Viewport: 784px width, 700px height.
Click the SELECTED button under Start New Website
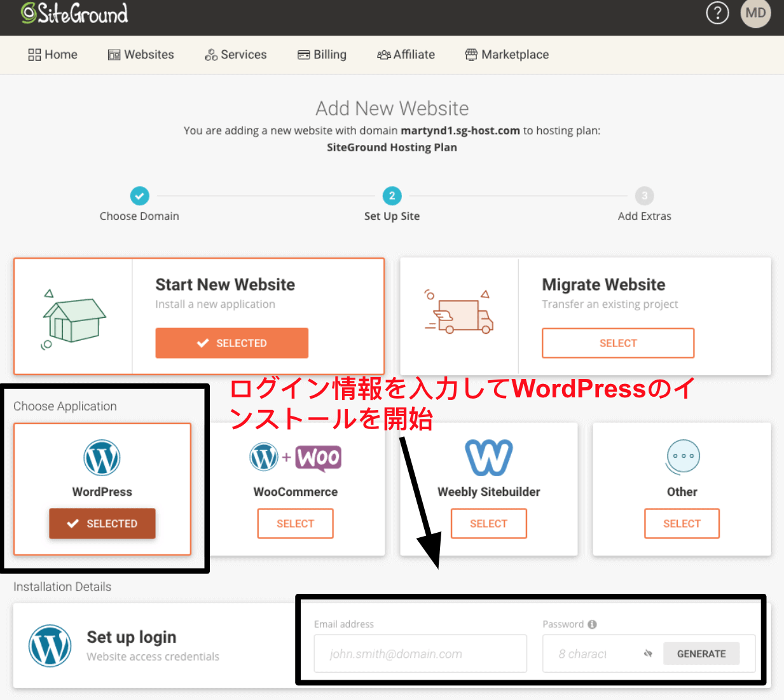pos(231,343)
